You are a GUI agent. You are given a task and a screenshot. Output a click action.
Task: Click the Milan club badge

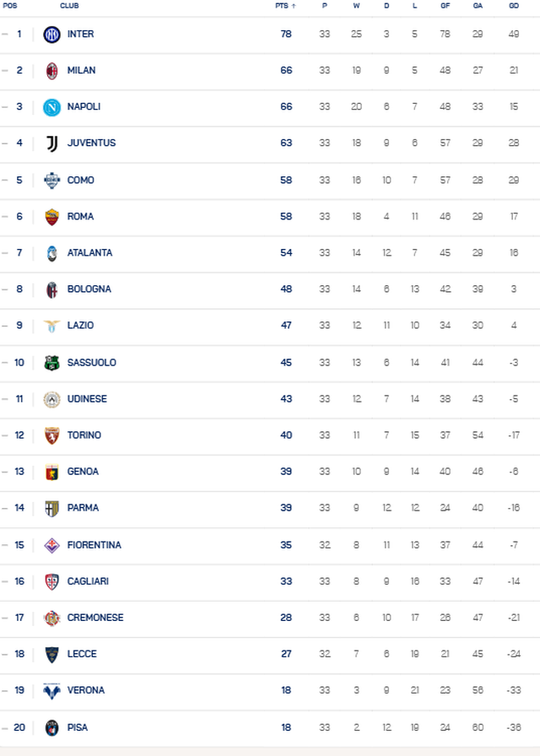[x=52, y=70]
